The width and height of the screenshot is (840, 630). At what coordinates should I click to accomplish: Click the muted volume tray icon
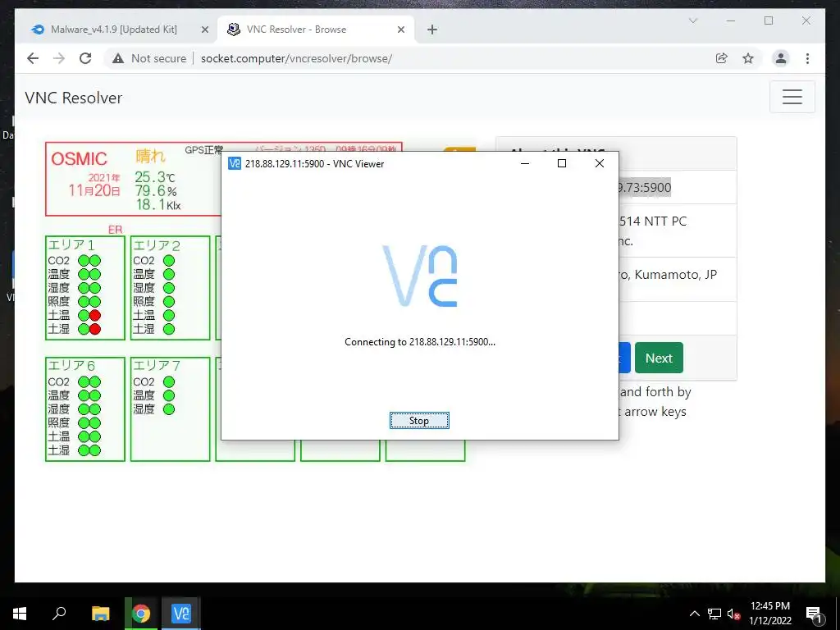(733, 614)
